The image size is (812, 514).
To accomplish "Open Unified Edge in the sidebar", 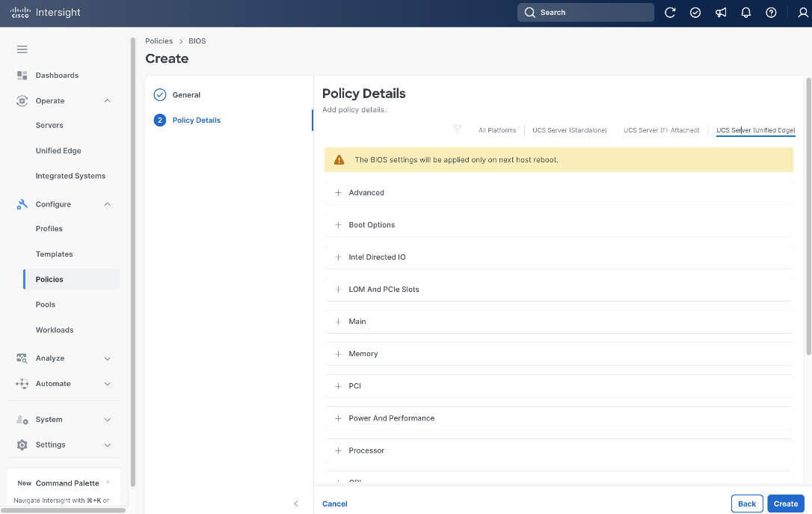I will [x=58, y=151].
